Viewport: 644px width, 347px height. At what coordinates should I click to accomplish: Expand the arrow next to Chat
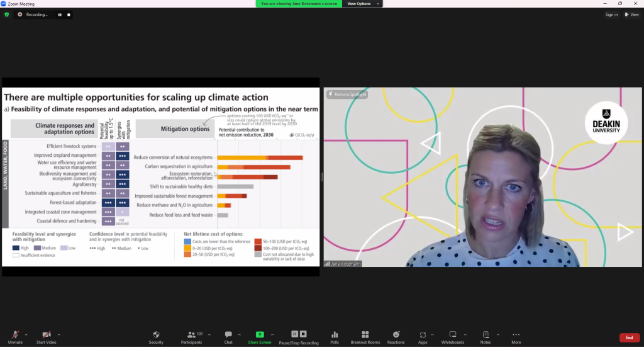click(240, 334)
